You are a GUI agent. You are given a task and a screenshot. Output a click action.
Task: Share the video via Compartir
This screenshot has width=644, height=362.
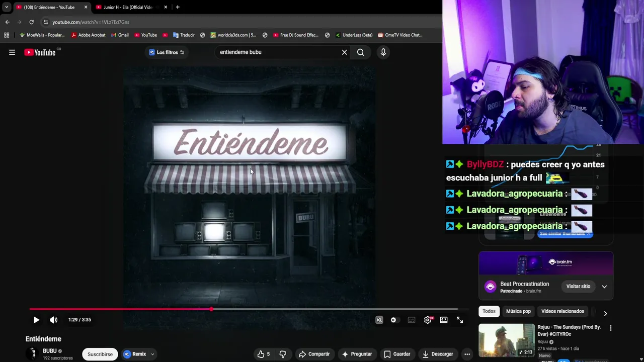point(314,354)
